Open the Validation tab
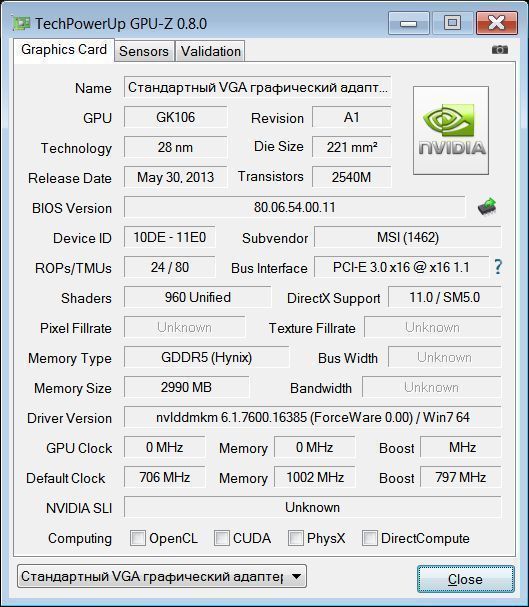The width and height of the screenshot is (529, 607). click(211, 51)
